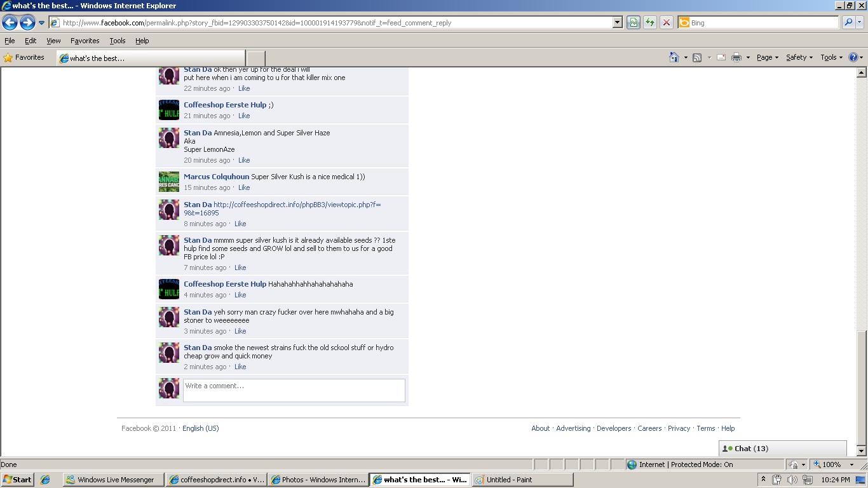
Task: Click the Bing search magnifier button
Action: click(x=848, y=23)
